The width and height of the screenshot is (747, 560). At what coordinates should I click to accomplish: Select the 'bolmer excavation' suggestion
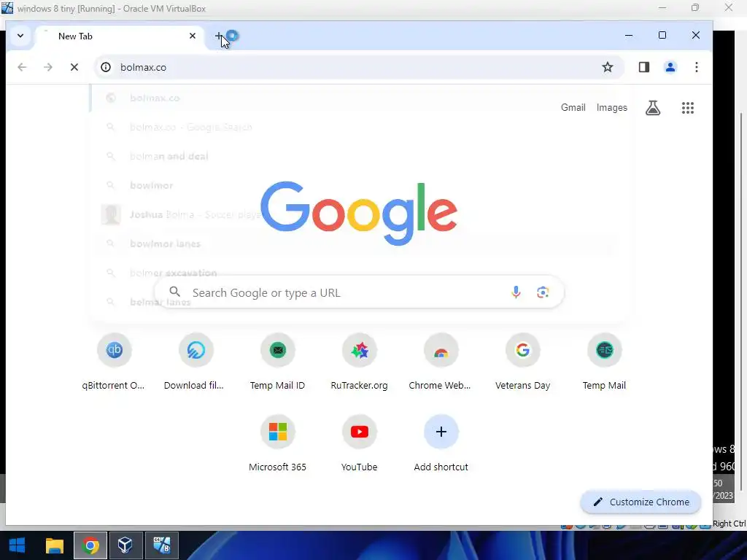click(357, 273)
